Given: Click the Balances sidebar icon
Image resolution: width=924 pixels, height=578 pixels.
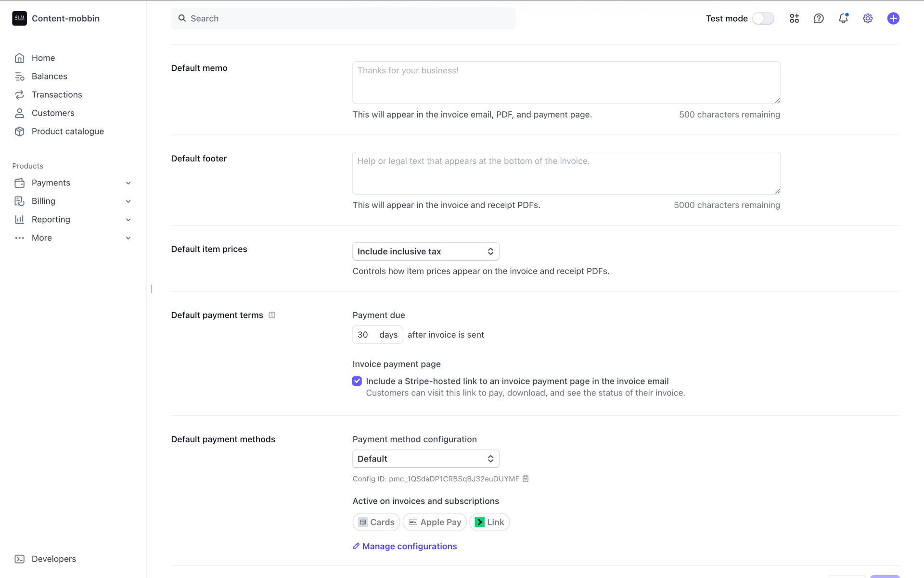Looking at the screenshot, I should 19,76.
